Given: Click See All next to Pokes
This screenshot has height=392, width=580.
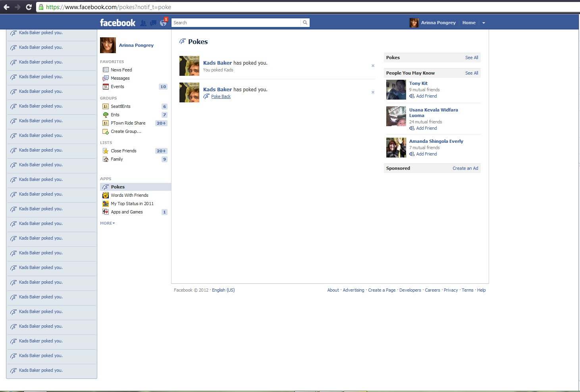Looking at the screenshot, I should [x=472, y=58].
